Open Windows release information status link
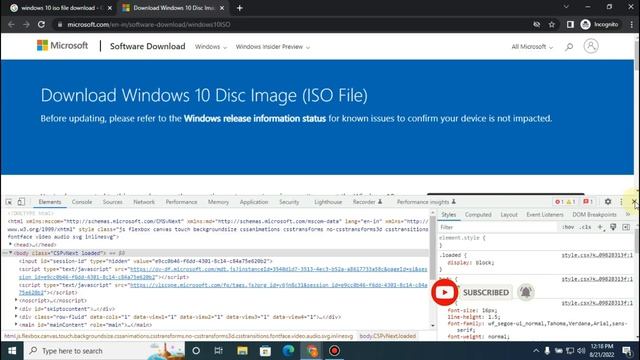This screenshot has height=360, width=640. (x=255, y=118)
